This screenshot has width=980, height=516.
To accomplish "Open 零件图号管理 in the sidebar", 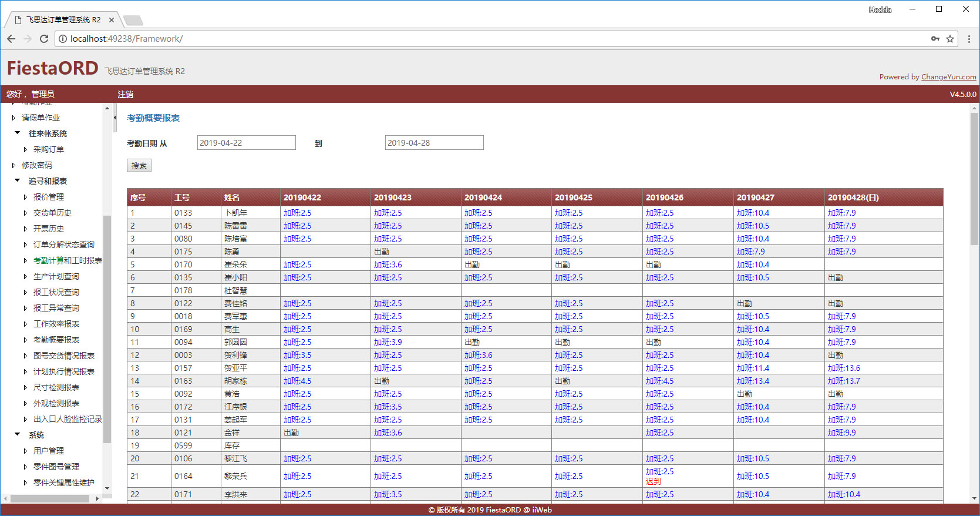I will coord(56,467).
